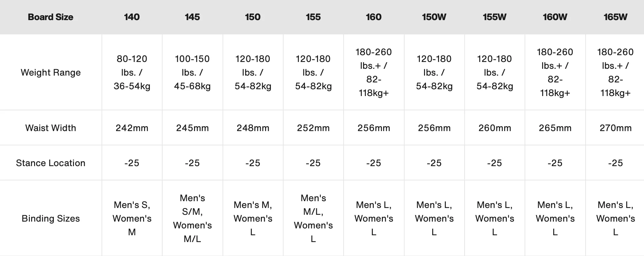This screenshot has width=644, height=256.
Task: Click the 270mm waist width value
Action: [x=615, y=128]
